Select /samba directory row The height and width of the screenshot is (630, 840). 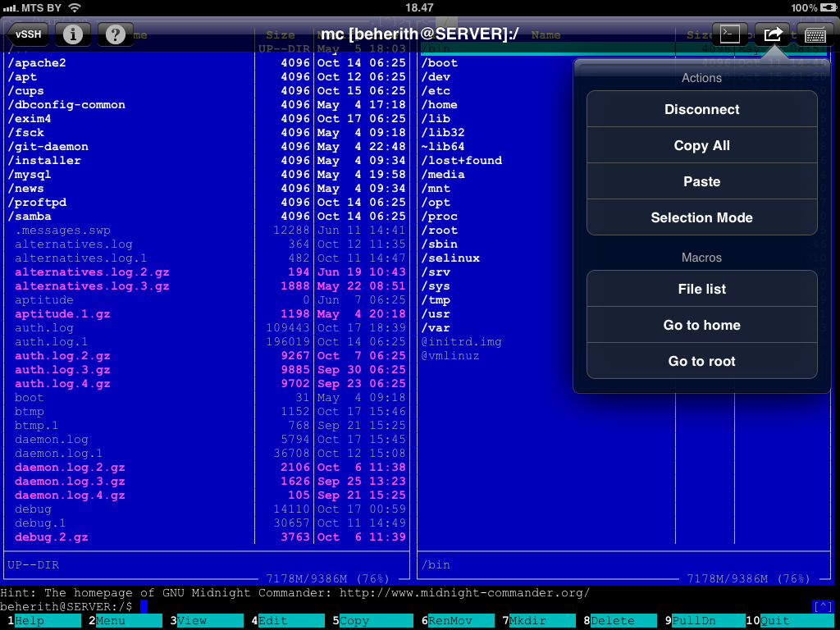[x=207, y=216]
